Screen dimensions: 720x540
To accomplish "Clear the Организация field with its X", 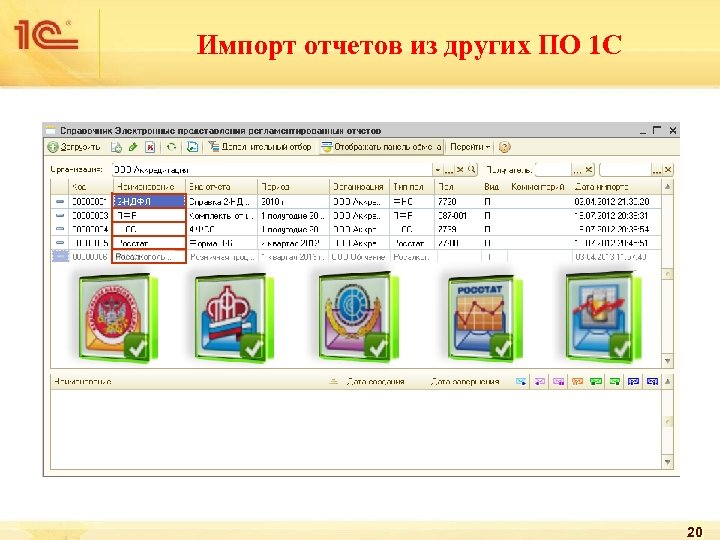I will click(x=460, y=170).
